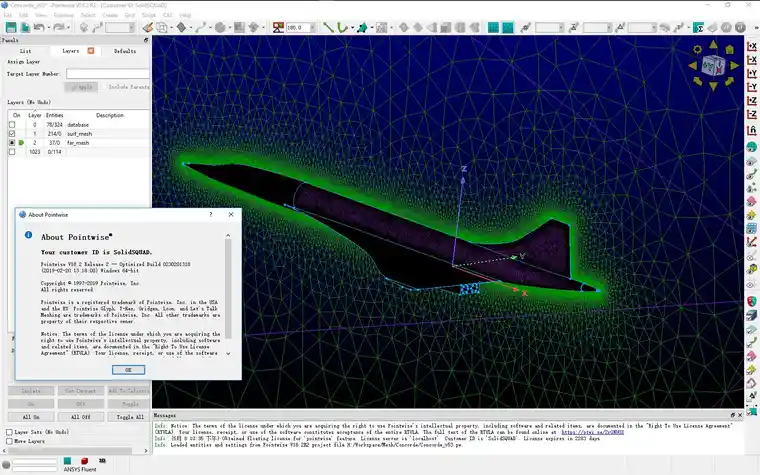This screenshot has height=475, width=760.
Task: Open the Help menu
Action: click(185, 15)
